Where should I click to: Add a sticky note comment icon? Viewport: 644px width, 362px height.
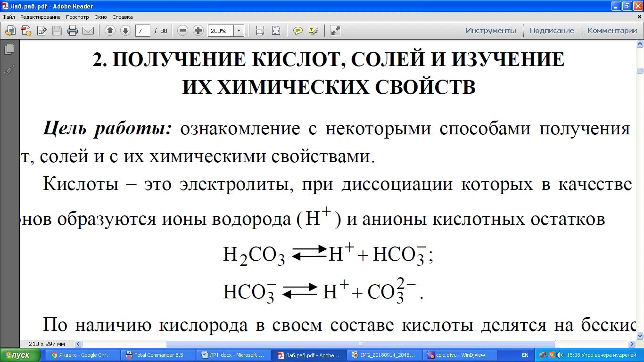pos(298,31)
